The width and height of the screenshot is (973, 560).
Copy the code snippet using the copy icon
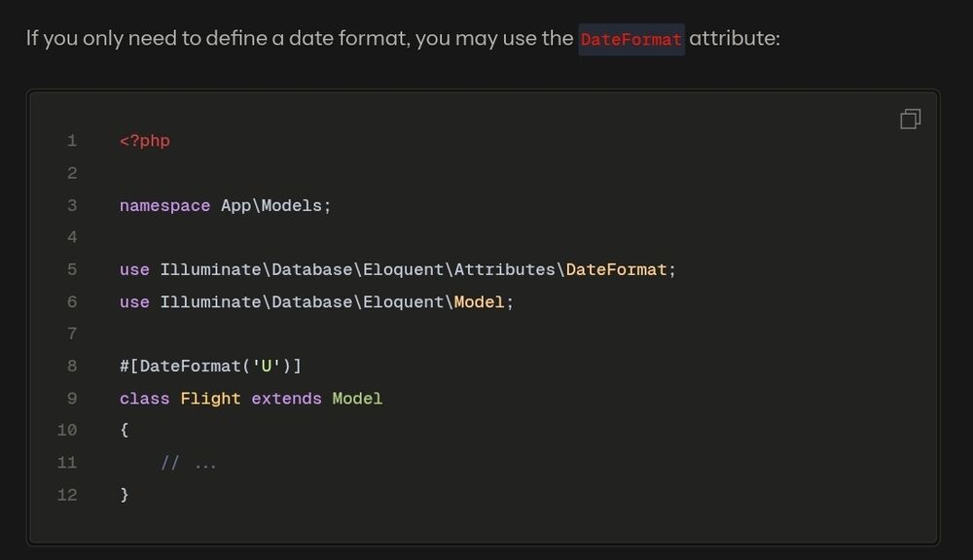910,119
